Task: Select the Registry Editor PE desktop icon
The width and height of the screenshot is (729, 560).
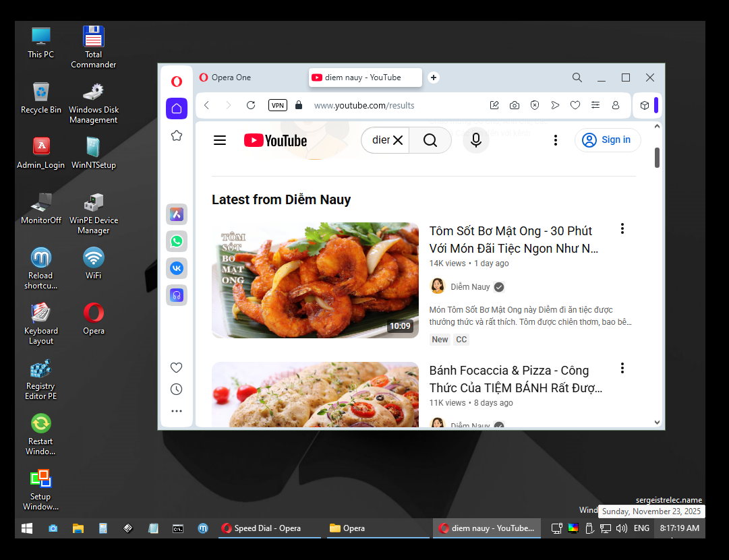Action: 41,379
